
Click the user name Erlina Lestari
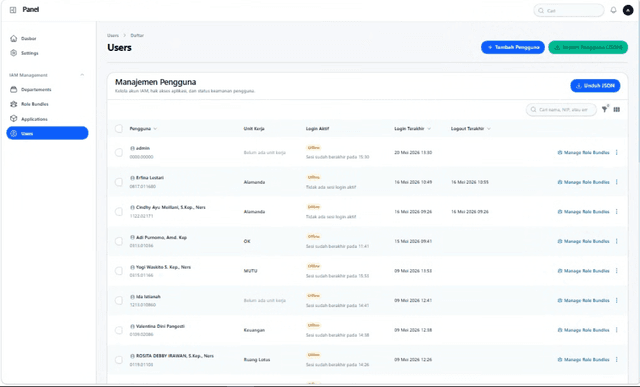[150, 178]
